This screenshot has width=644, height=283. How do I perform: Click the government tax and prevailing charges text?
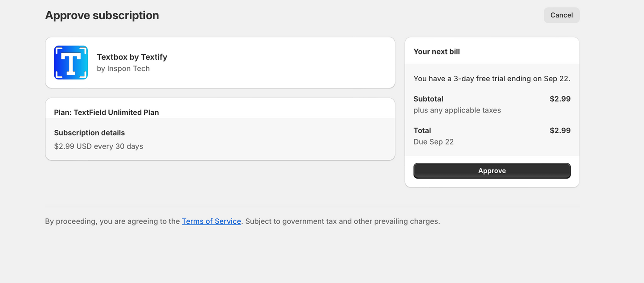pos(342,221)
